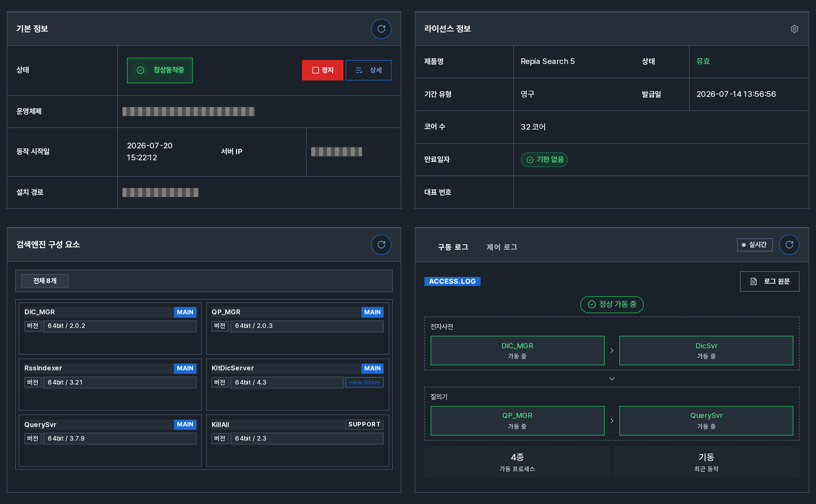816x504 pixels.
Task: Open the 라이선스 정보 settings gear
Action: point(794,29)
